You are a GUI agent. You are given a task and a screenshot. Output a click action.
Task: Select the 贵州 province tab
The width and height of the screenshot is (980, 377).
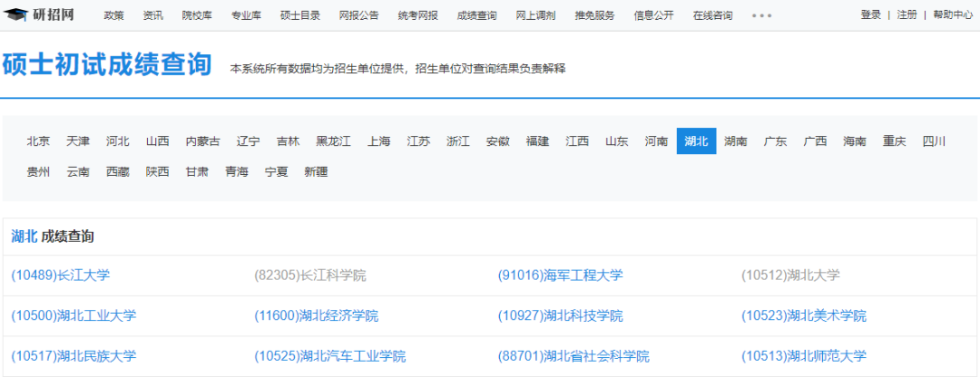(x=38, y=171)
